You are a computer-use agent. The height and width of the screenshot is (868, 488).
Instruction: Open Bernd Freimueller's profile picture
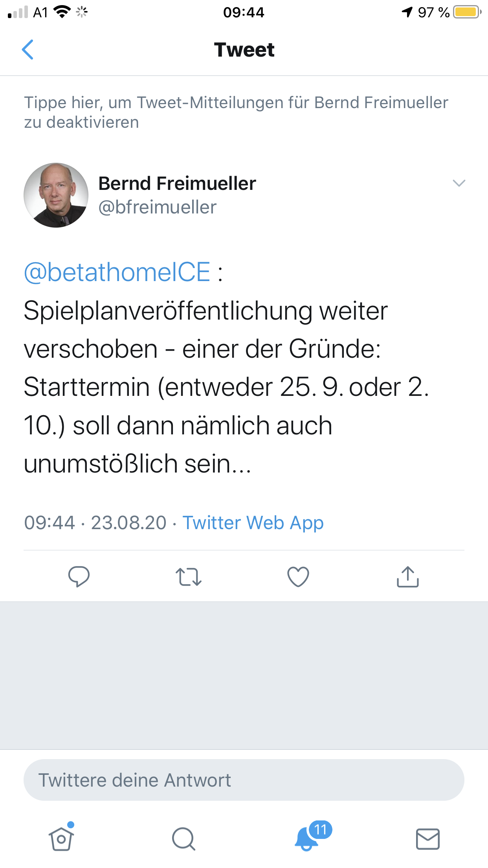56,195
